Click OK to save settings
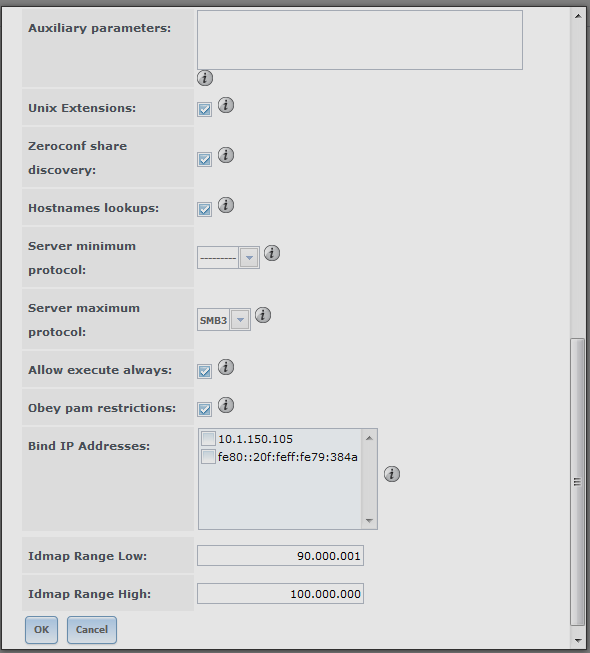Image resolution: width=590 pixels, height=653 pixels. [x=41, y=630]
